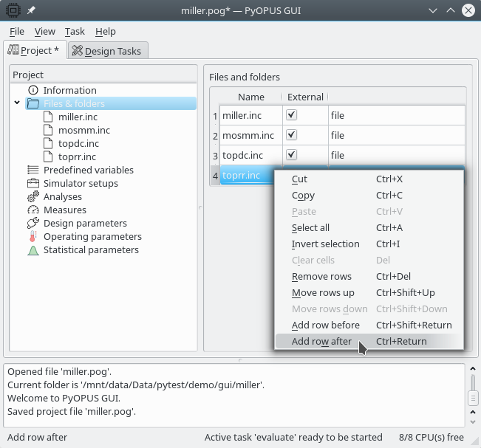Disable External checkbox for topdc.inc
The image size is (481, 448).
click(291, 155)
